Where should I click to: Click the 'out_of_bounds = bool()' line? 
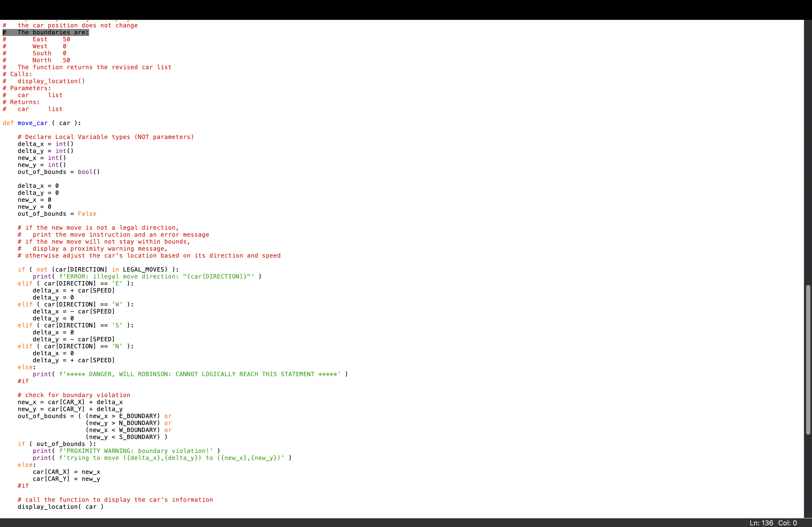coord(59,172)
